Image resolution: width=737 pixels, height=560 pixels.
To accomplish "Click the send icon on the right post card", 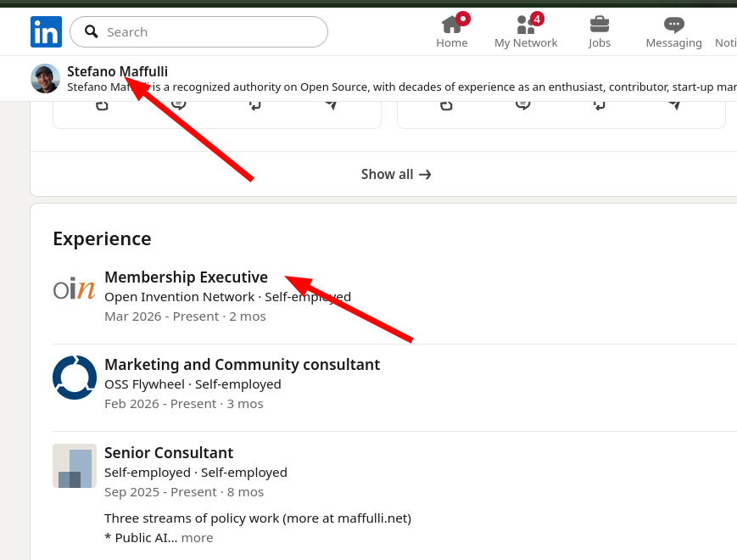I will (675, 105).
